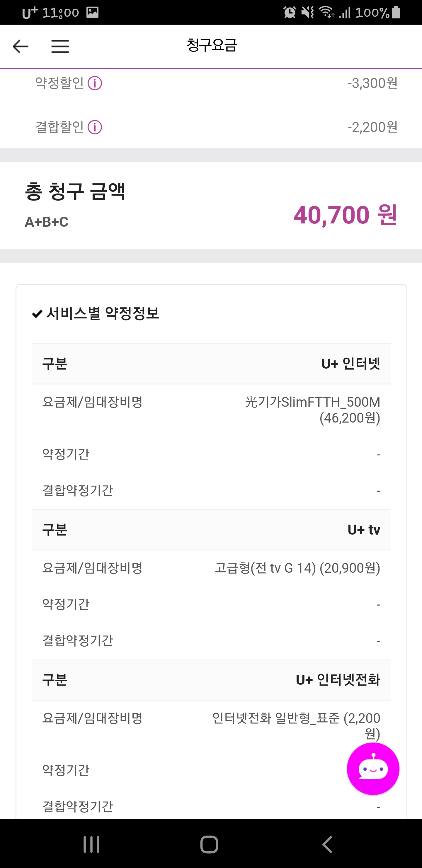Open the chatbot assistant button
The image size is (422, 868).
click(x=373, y=769)
